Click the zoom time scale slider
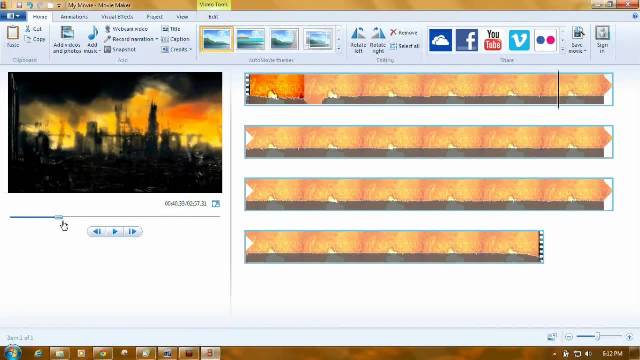The height and width of the screenshot is (360, 640). (598, 336)
